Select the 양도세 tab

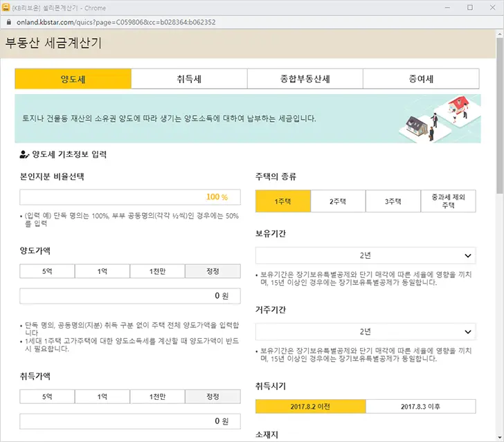point(73,79)
